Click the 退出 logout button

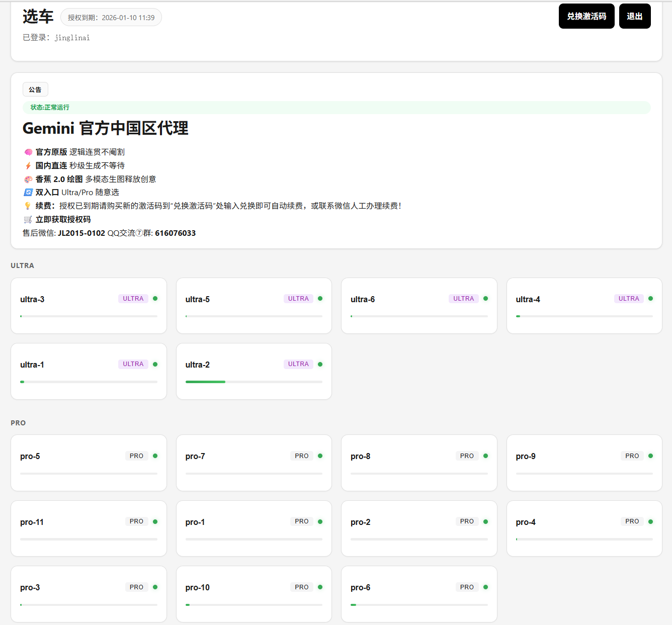635,16
